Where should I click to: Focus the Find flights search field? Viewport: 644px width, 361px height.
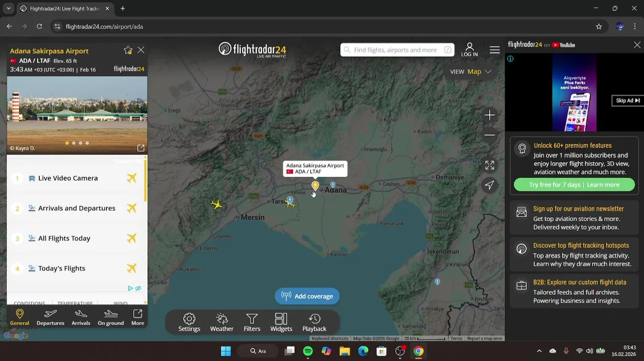pos(397,50)
